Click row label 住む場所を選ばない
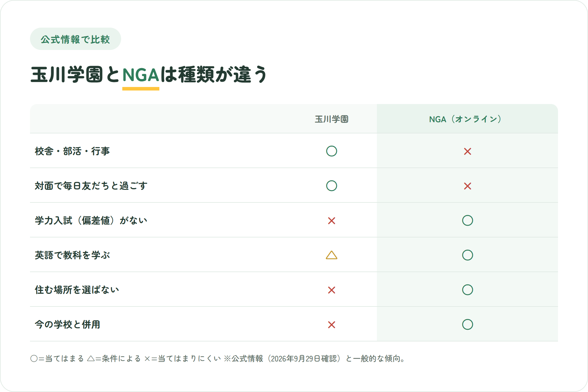This screenshot has width=588, height=392. click(x=77, y=290)
